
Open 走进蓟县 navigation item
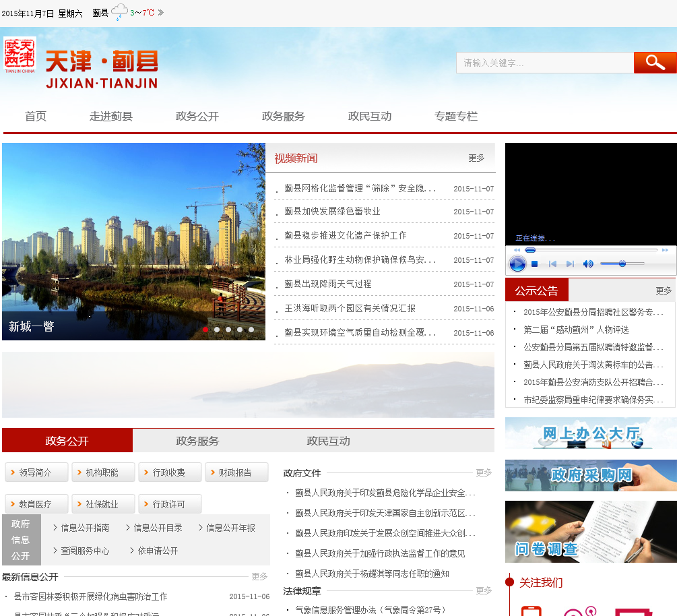point(111,116)
